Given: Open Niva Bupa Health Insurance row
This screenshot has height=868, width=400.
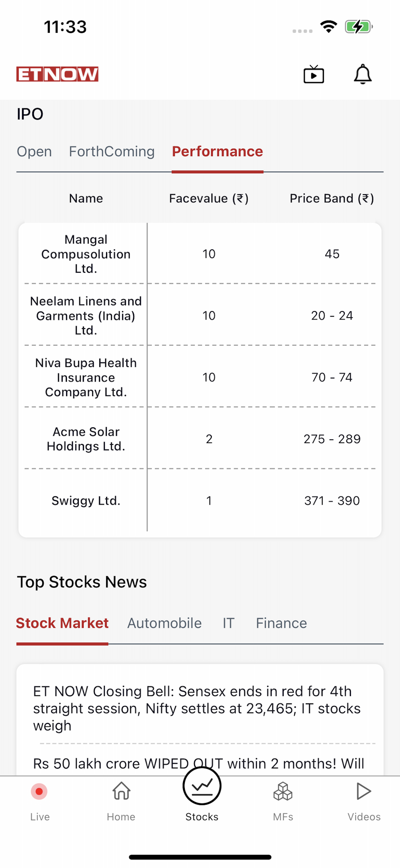Looking at the screenshot, I should tap(200, 377).
